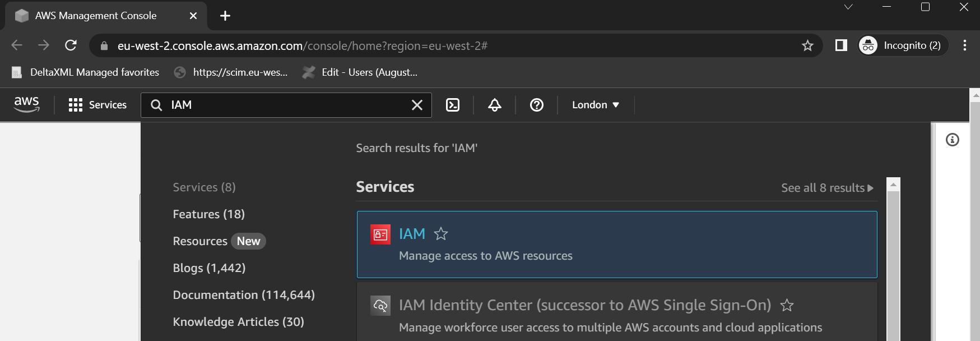The width and height of the screenshot is (980, 341).
Task: Click the results scrollbar up arrow
Action: tap(893, 185)
